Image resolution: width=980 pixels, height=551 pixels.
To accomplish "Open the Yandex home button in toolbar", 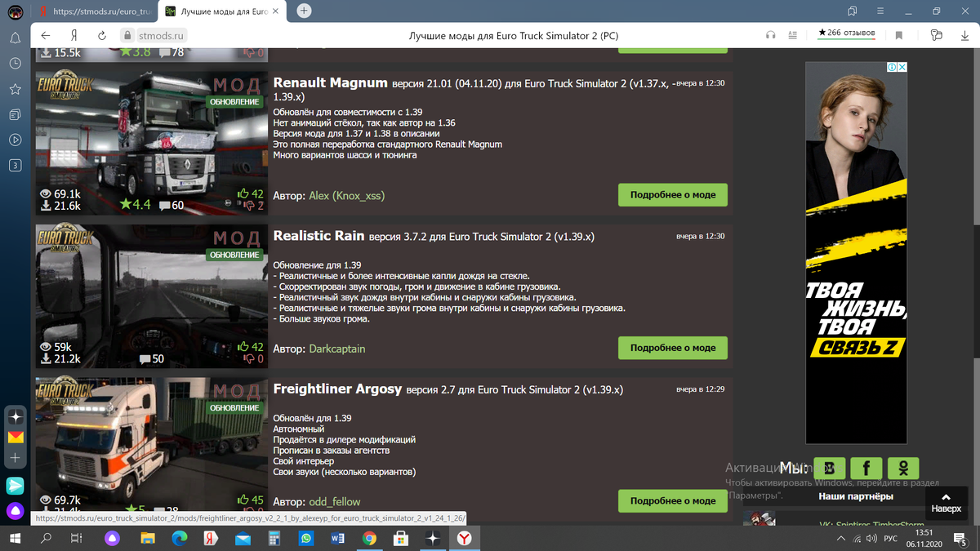I will click(73, 36).
